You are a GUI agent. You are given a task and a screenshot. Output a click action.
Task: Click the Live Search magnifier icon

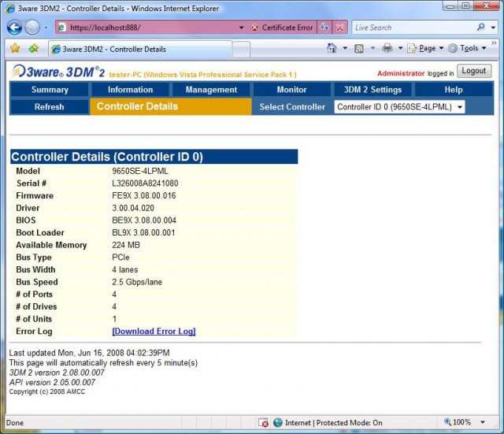point(481,28)
